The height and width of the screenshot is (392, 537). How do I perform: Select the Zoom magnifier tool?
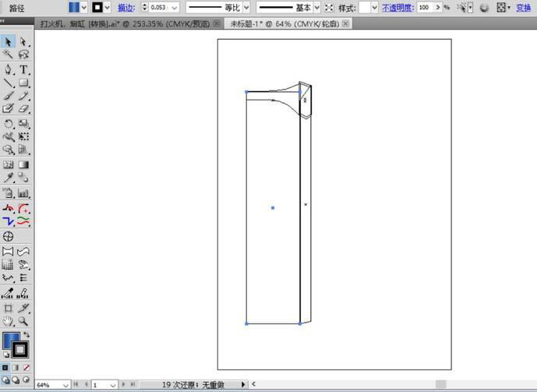pyautogui.click(x=23, y=320)
